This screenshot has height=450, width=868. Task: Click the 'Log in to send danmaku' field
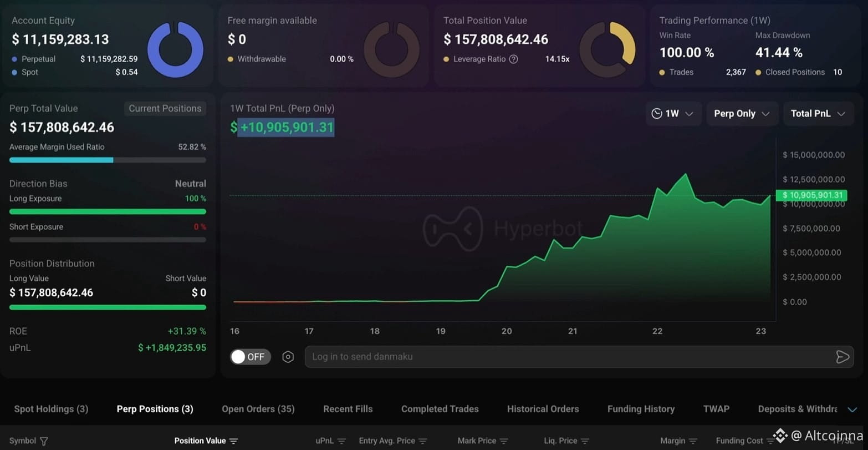click(579, 357)
